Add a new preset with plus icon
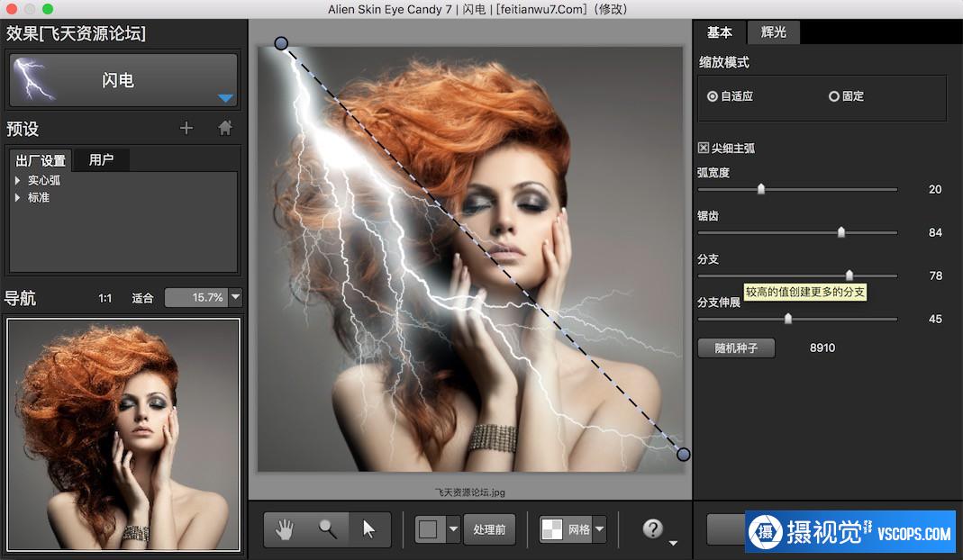Screen dimensions: 963x560 186,128
